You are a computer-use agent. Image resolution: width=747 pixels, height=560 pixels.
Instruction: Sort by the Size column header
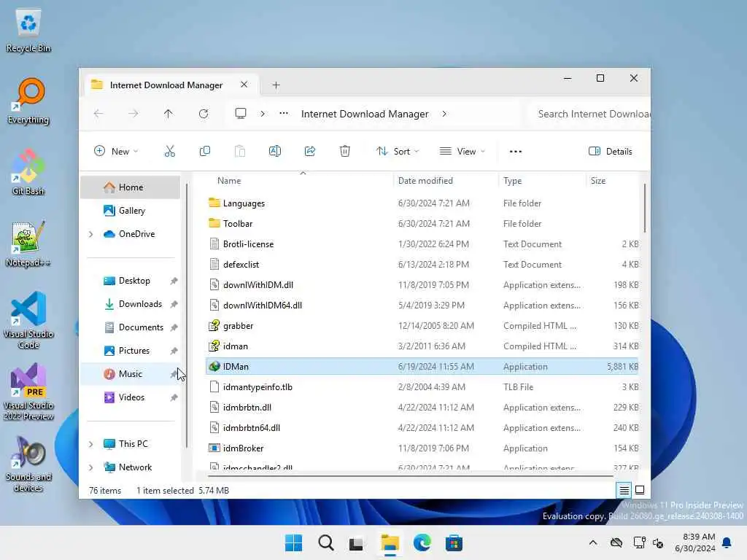click(x=598, y=181)
